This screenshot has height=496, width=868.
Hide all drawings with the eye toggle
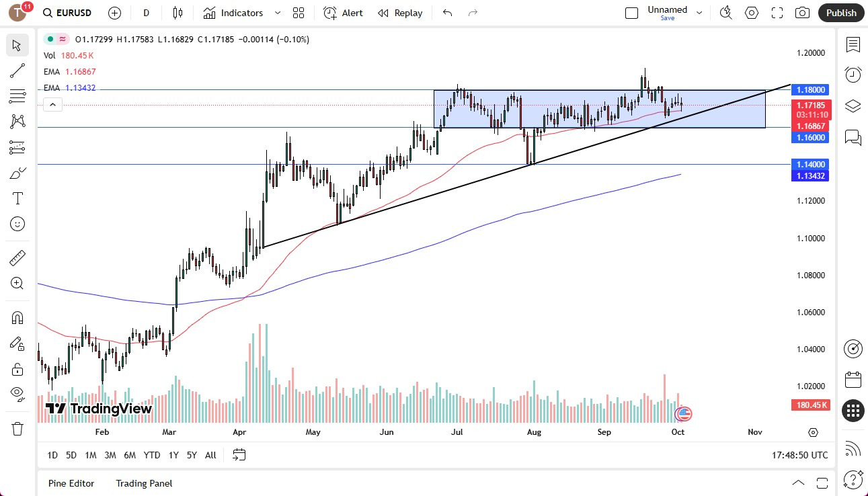tap(17, 394)
